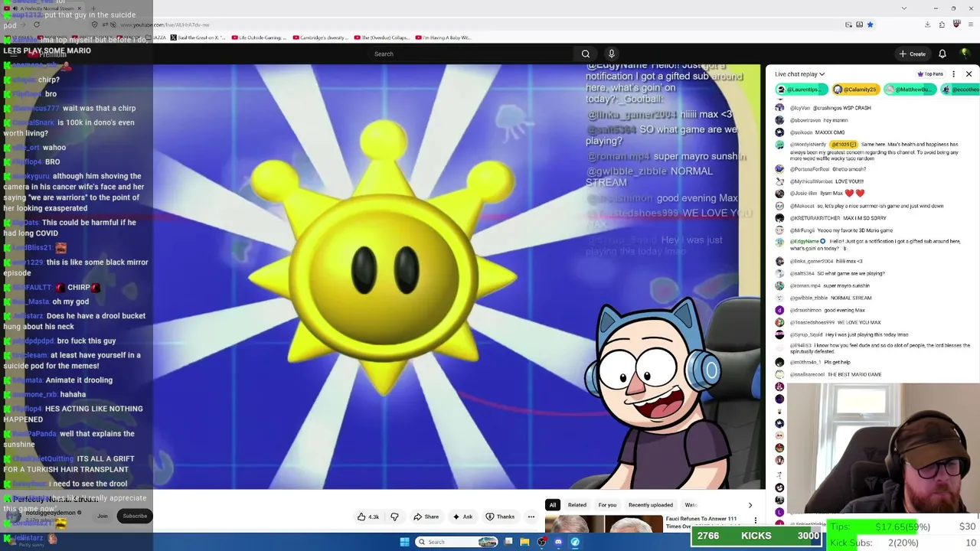Open options for the Fauci video suggestion

(x=756, y=521)
